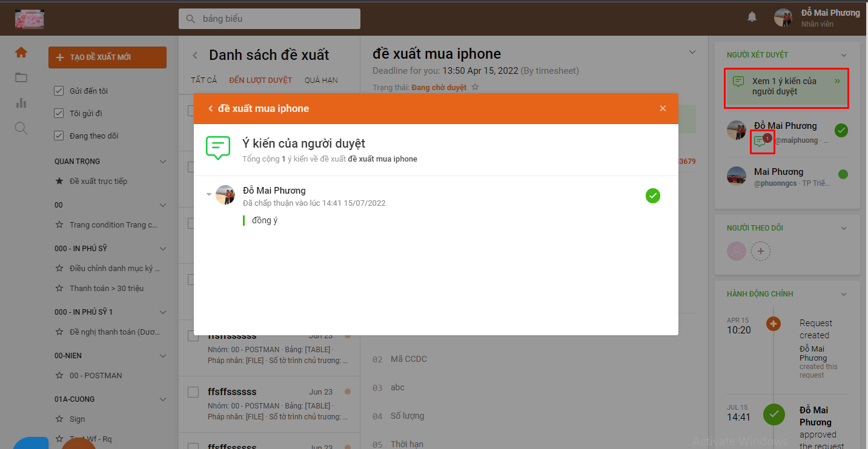Click Đỗ Mai Phương username in header
This screenshot has height=449, width=868.
[830, 13]
